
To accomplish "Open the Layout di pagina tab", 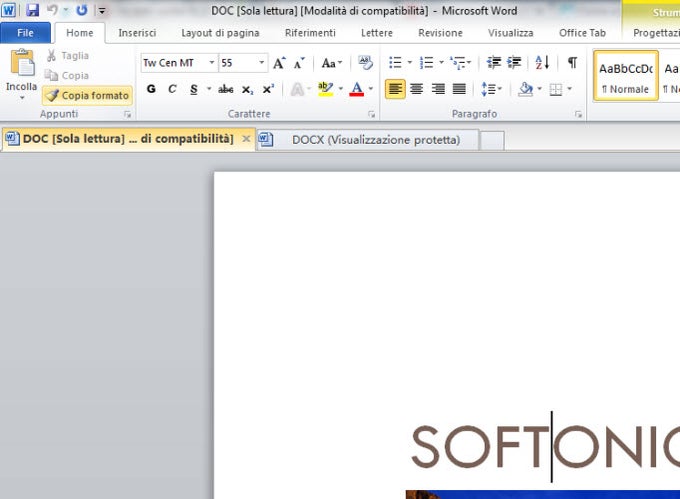I will [x=220, y=33].
